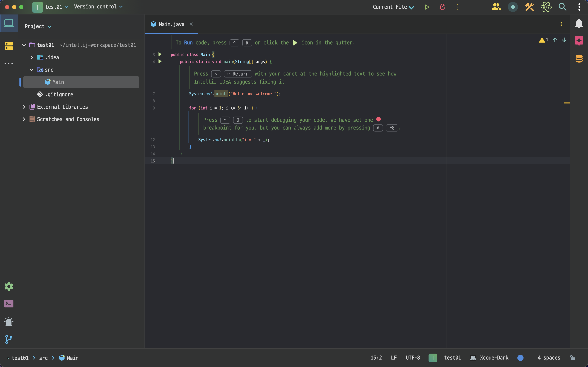Screen dimensions: 588x367
Task: Click the Debug bug icon in toolbar
Action: click(442, 7)
